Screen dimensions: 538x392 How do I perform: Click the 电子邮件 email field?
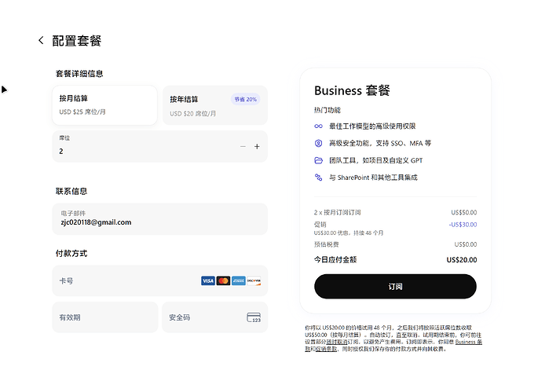[x=160, y=219]
